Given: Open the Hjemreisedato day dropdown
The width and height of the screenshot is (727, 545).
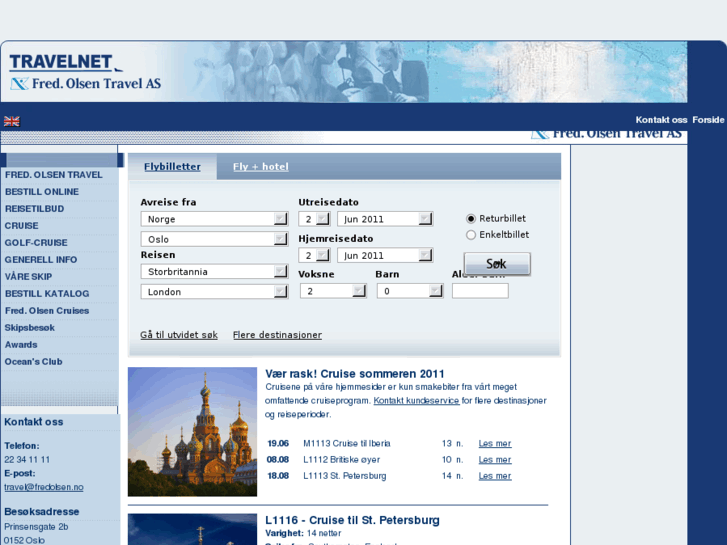Looking at the screenshot, I should (314, 256).
